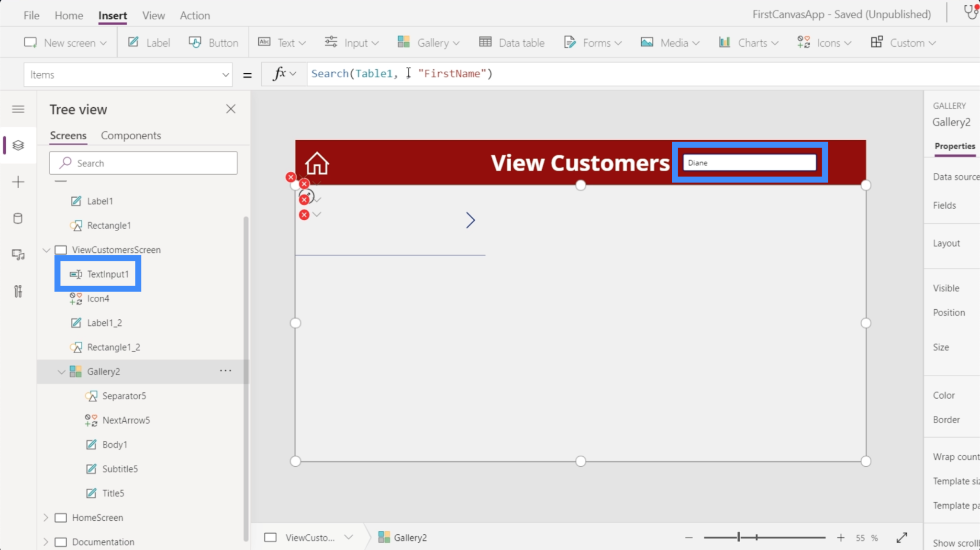Select TextInput1 in tree view
Viewport: 980px width, 550px height.
tap(108, 274)
